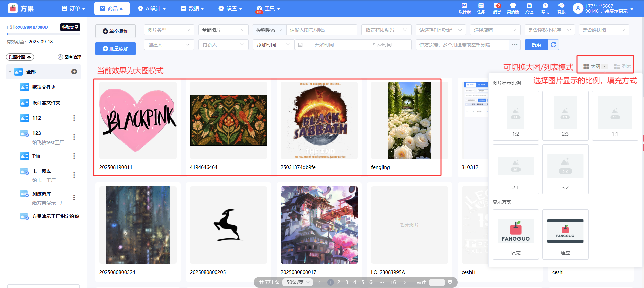
Task: Open the 模糊搜索 search mode dropdown
Action: 269,30
